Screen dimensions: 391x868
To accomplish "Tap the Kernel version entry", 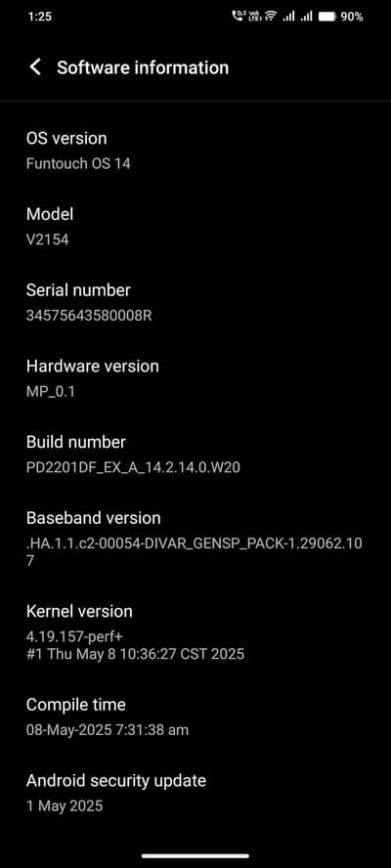I will [195, 632].
